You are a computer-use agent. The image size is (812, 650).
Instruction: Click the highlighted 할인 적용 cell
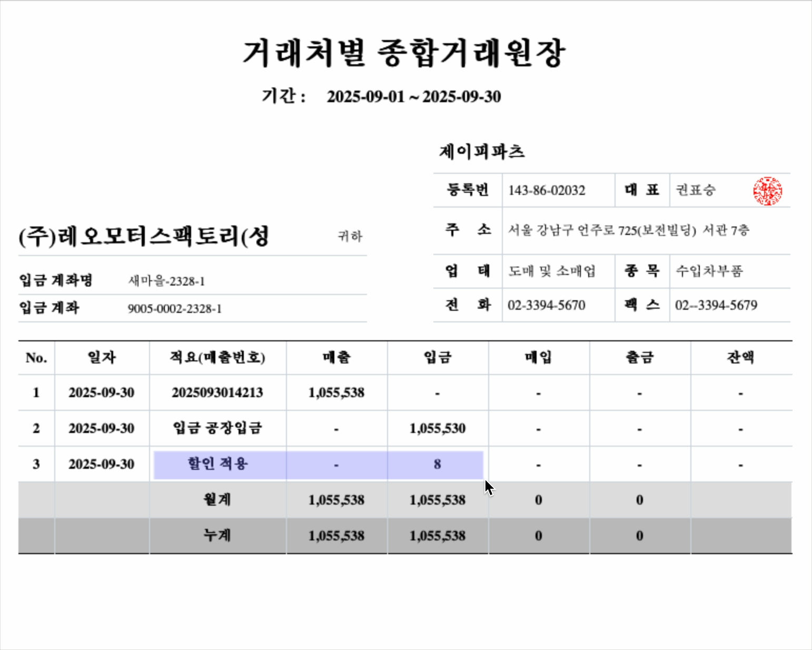click(x=217, y=464)
